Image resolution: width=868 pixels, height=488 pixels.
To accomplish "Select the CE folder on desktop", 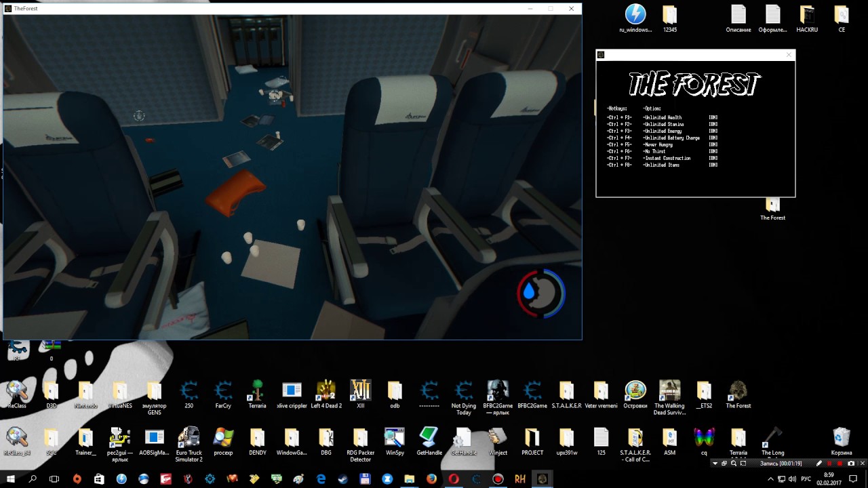I will coord(842,19).
